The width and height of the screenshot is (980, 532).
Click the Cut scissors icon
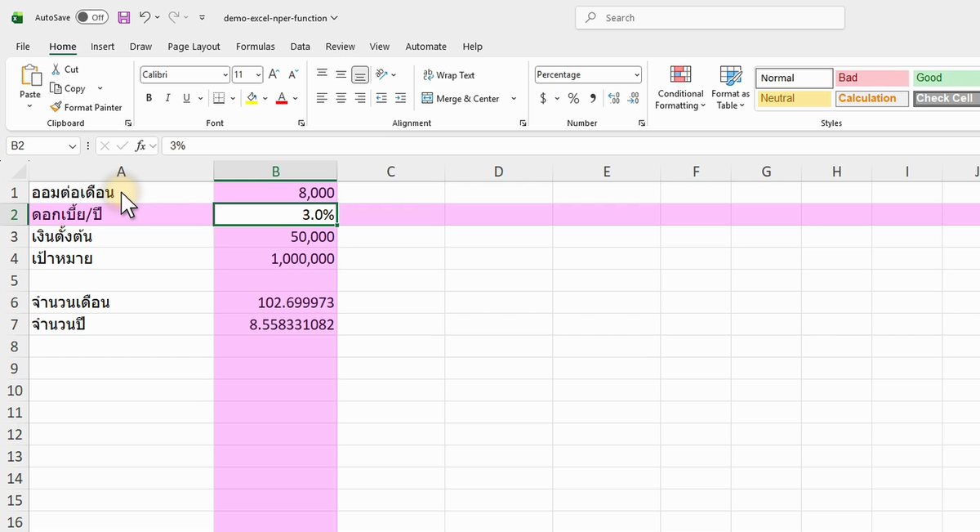click(x=56, y=69)
